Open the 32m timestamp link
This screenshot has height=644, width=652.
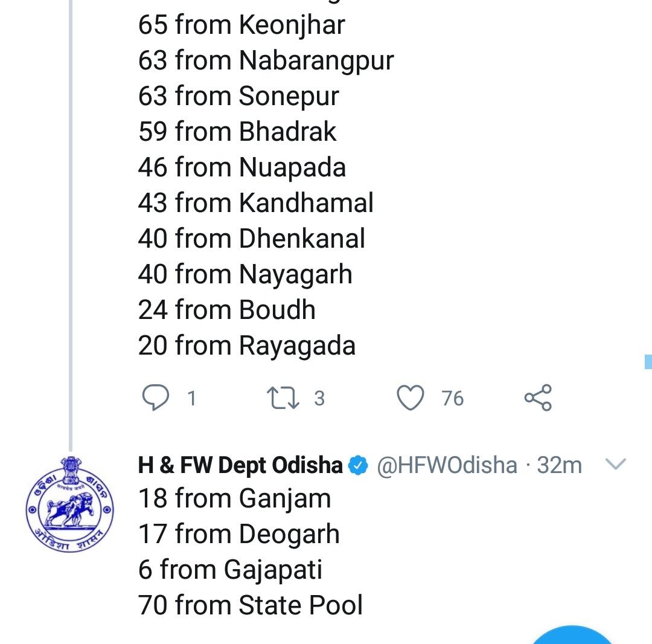coord(560,465)
